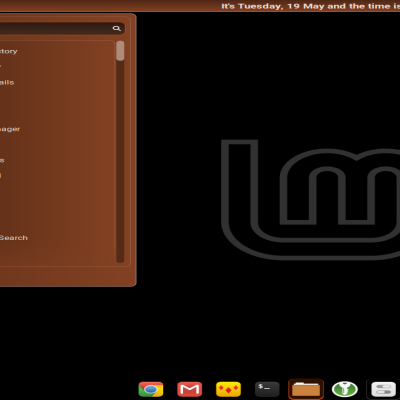
Task: Launch the terminal from the dock
Action: pyautogui.click(x=267, y=389)
